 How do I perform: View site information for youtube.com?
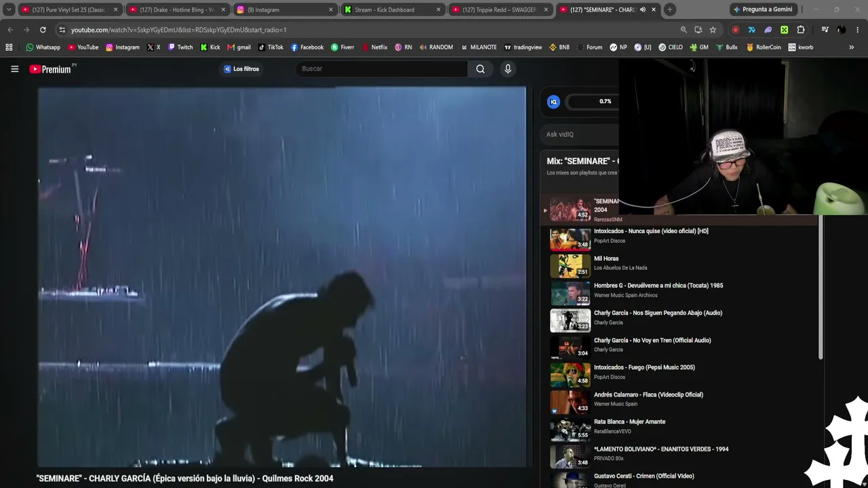pos(62,30)
